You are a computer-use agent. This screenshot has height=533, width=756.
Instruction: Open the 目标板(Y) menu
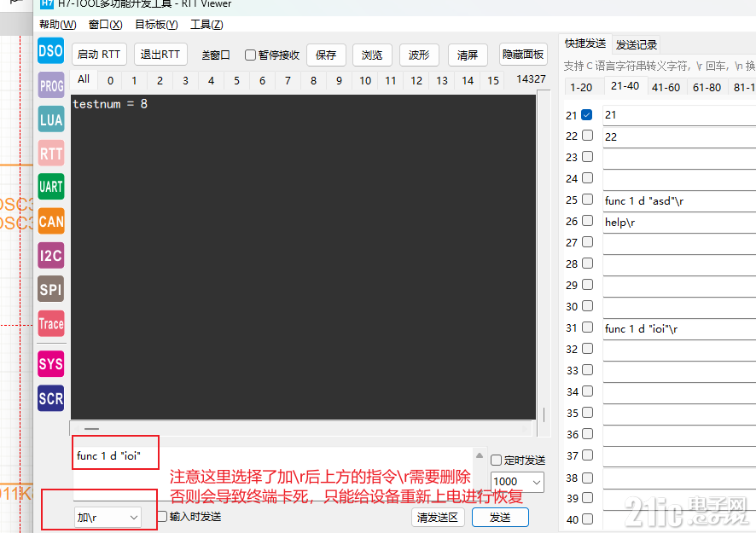tap(156, 25)
